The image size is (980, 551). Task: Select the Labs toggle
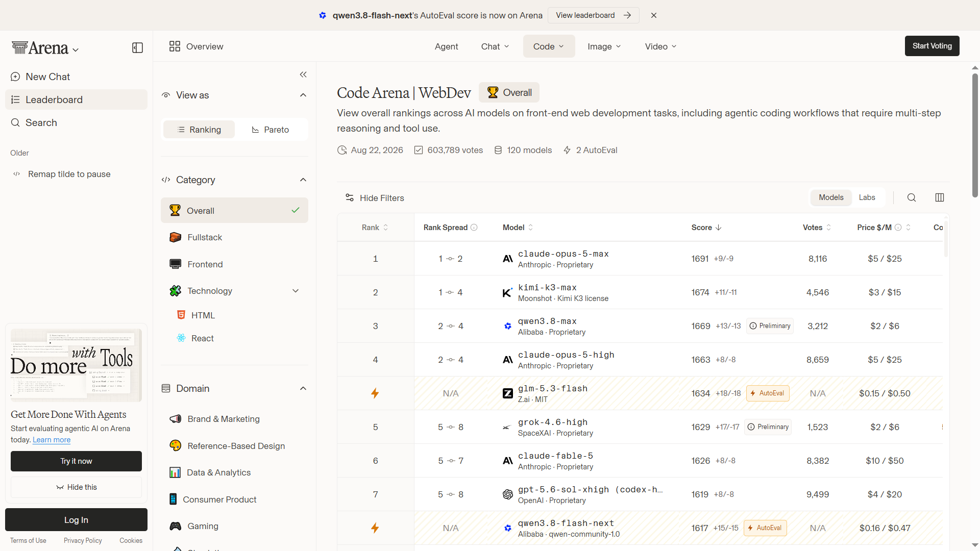(x=867, y=197)
